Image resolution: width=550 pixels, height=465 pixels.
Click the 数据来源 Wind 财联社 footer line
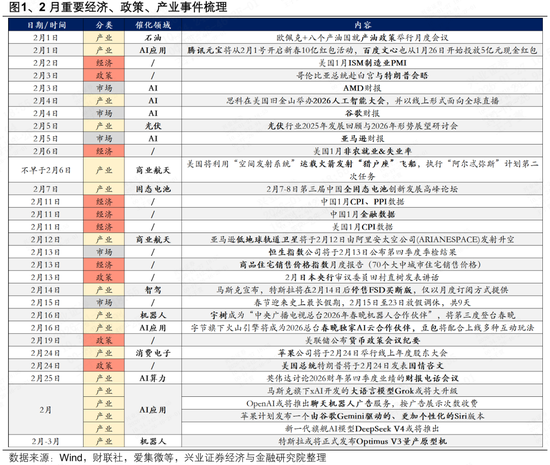(x=167, y=458)
